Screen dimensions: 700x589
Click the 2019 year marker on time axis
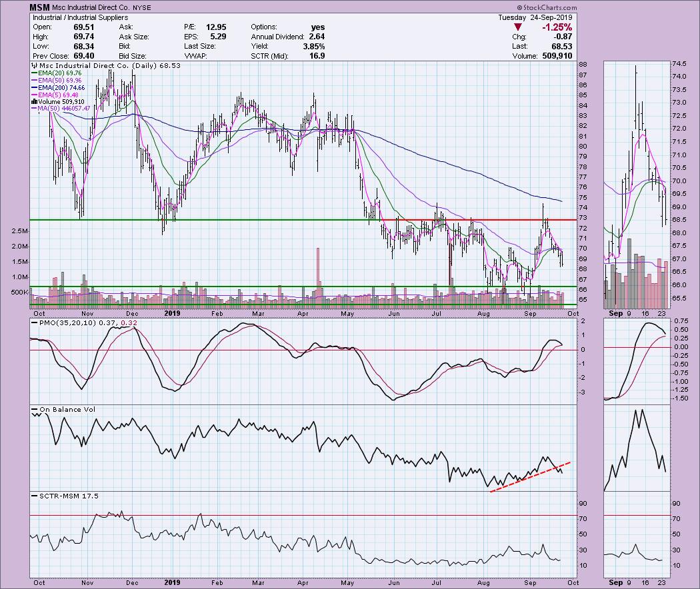(x=172, y=313)
